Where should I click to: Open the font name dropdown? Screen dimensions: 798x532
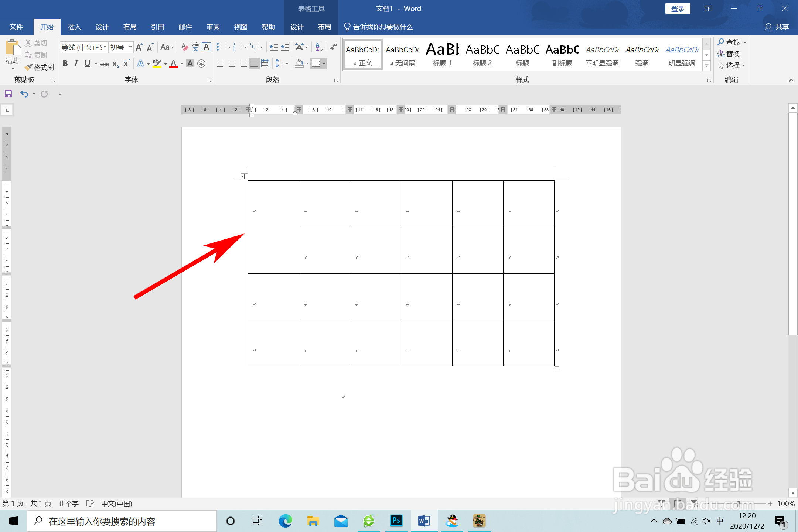(x=105, y=47)
